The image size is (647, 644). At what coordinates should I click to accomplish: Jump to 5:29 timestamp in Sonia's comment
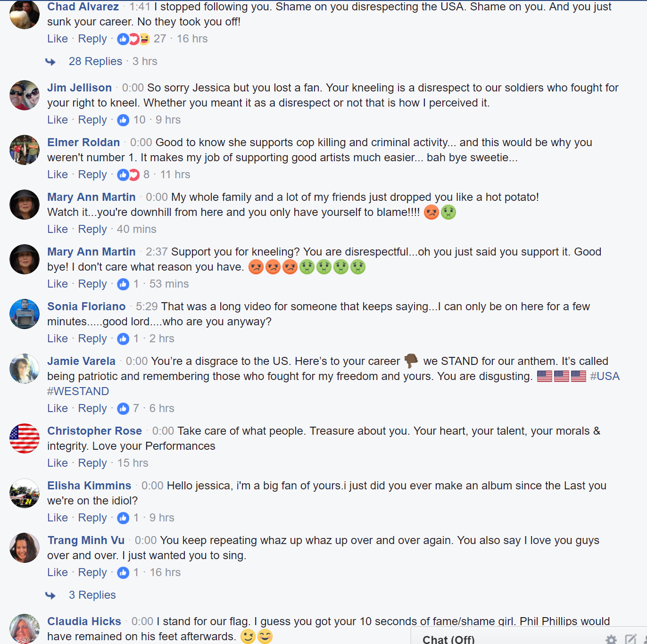point(147,307)
